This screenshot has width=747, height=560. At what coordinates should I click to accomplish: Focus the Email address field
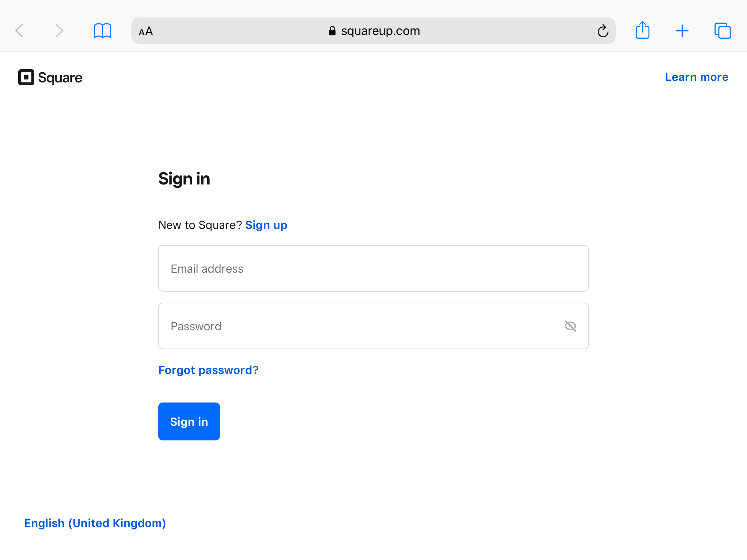click(x=373, y=268)
